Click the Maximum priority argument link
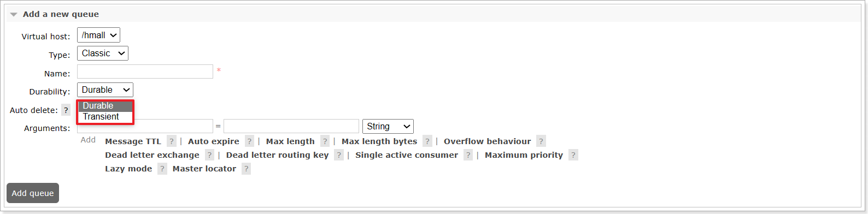The width and height of the screenshot is (868, 214). (524, 155)
